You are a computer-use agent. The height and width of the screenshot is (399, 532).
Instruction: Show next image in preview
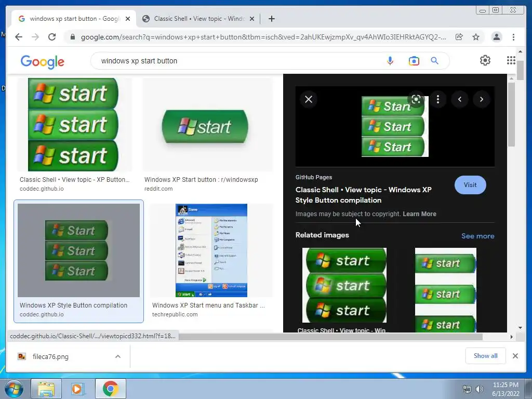482,99
